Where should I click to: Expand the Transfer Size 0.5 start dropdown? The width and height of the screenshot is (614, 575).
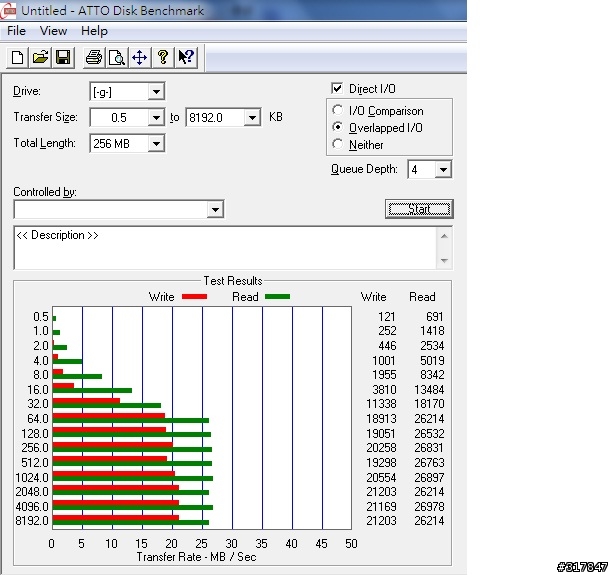(x=156, y=118)
